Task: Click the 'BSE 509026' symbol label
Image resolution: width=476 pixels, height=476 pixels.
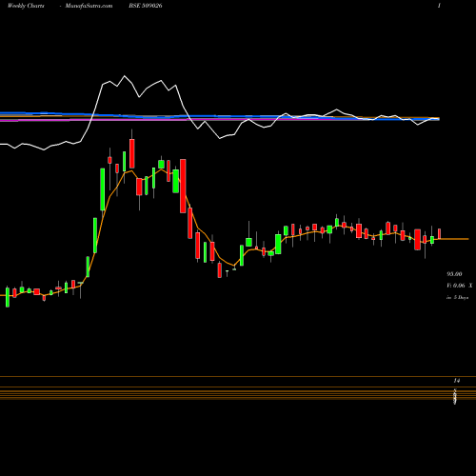Action: (146, 6)
